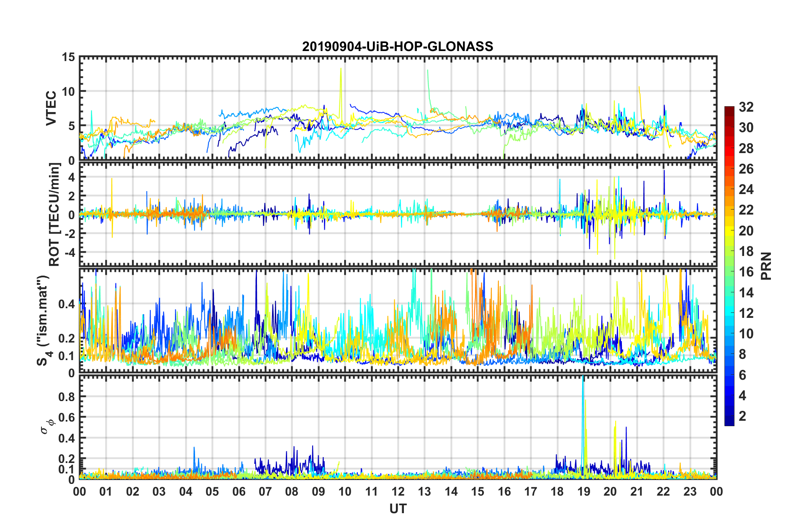Select colorbar tick label 32
Viewport: 796px width, 532px height.
tap(746, 107)
